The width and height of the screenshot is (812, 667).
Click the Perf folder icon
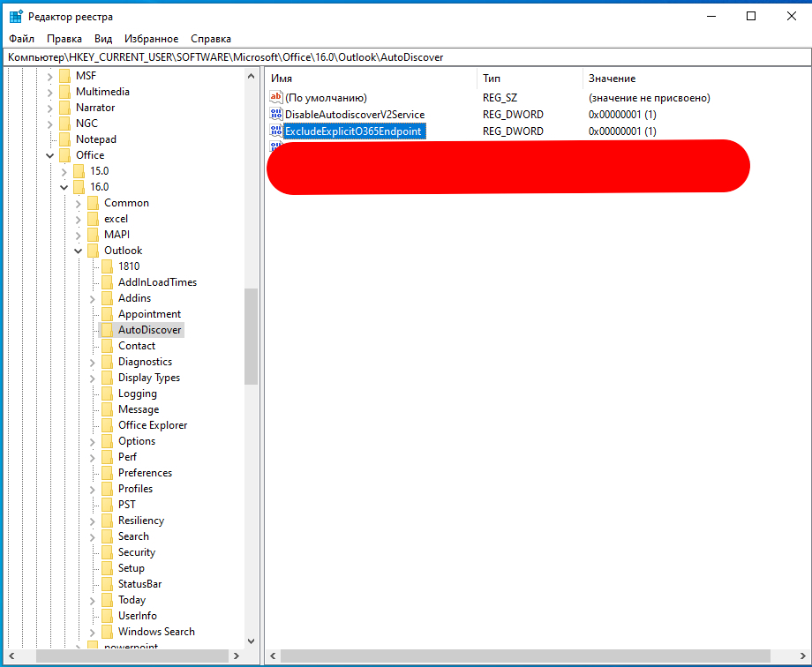pos(107,457)
